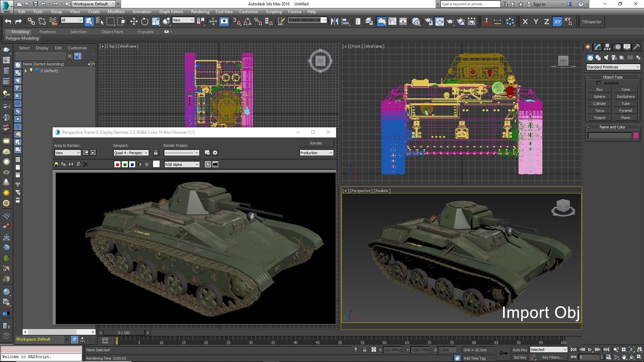Image resolution: width=644 pixels, height=362 pixels.
Task: Create a Teapot primitive button
Action: pos(599,118)
